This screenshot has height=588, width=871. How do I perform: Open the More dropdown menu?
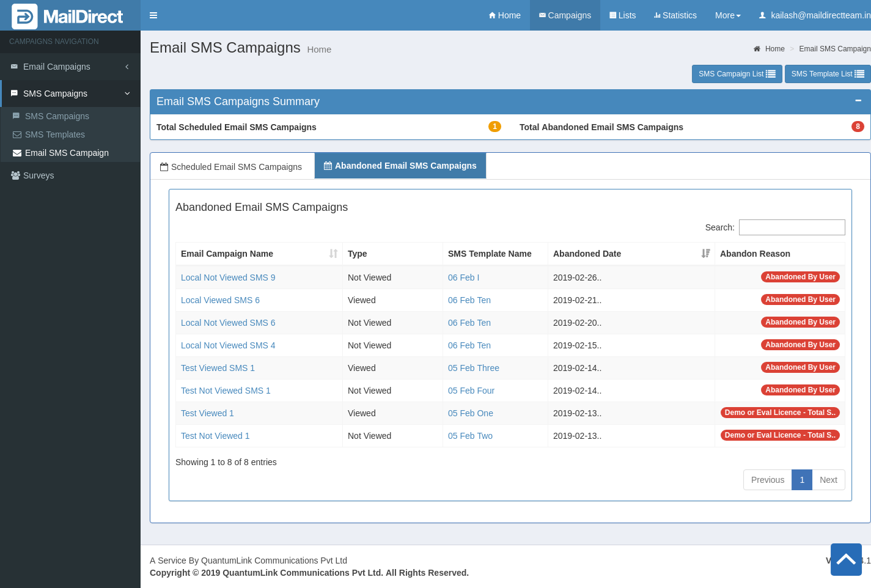[x=727, y=15]
